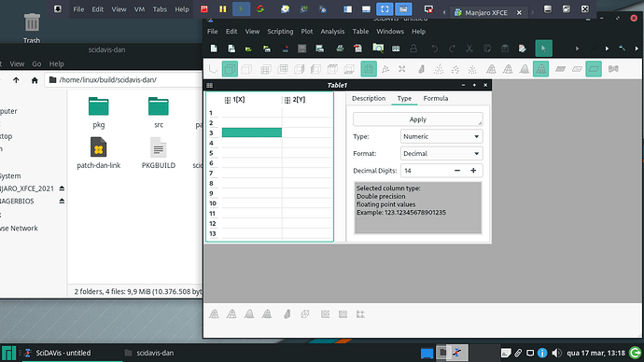Click the VM pause button in top bar
Viewport: 644px width, 362px height.
(x=223, y=9)
